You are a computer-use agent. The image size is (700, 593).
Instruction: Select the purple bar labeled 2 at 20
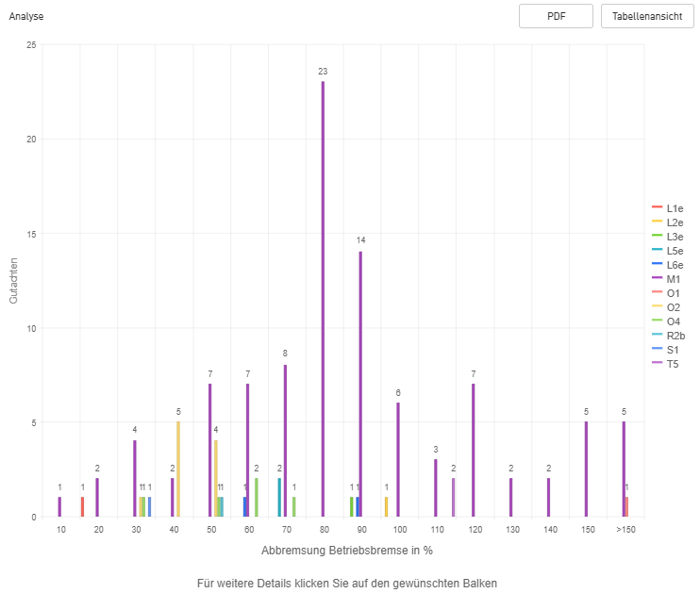pos(97,497)
